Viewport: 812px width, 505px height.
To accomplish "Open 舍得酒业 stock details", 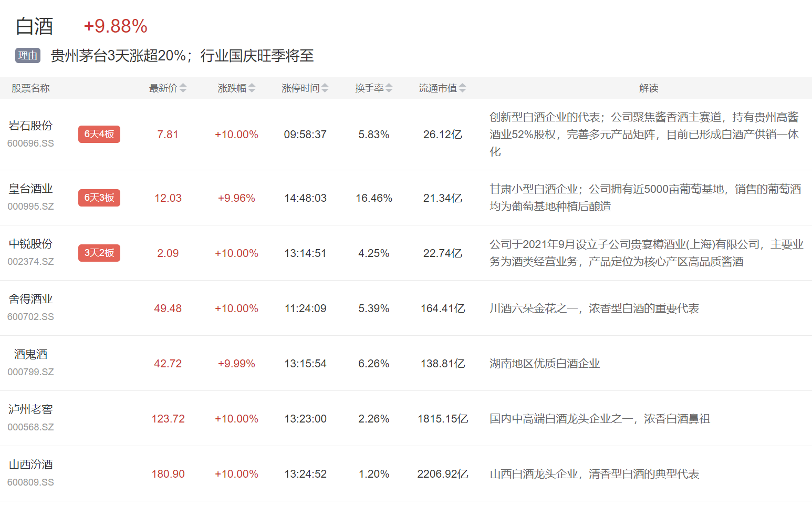I will 30,300.
